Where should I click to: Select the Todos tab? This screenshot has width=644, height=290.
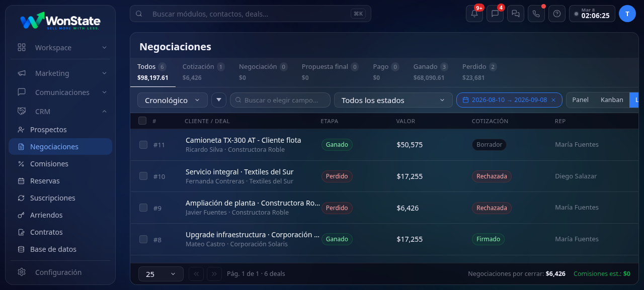pyautogui.click(x=153, y=72)
